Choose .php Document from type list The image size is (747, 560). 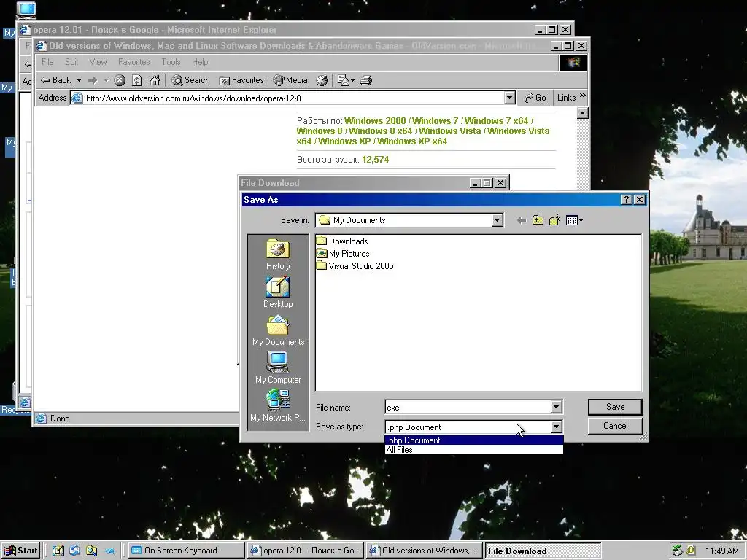(x=474, y=440)
